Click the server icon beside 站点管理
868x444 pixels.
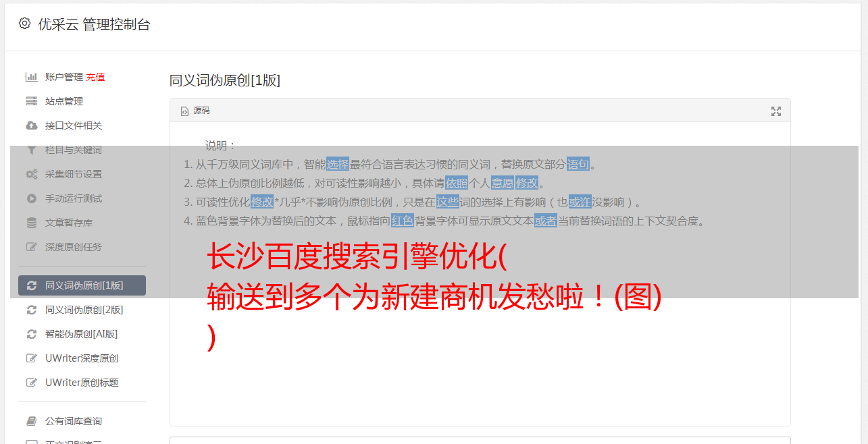(31, 101)
